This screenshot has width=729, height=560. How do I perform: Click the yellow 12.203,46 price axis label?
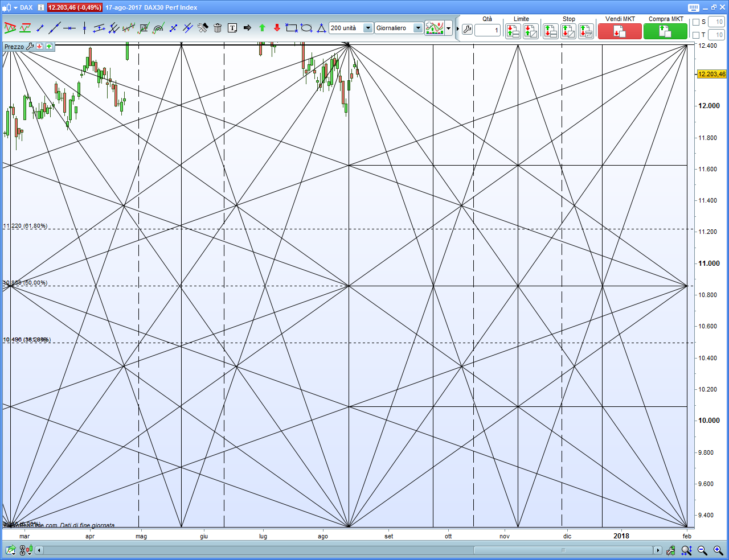pyautogui.click(x=712, y=74)
